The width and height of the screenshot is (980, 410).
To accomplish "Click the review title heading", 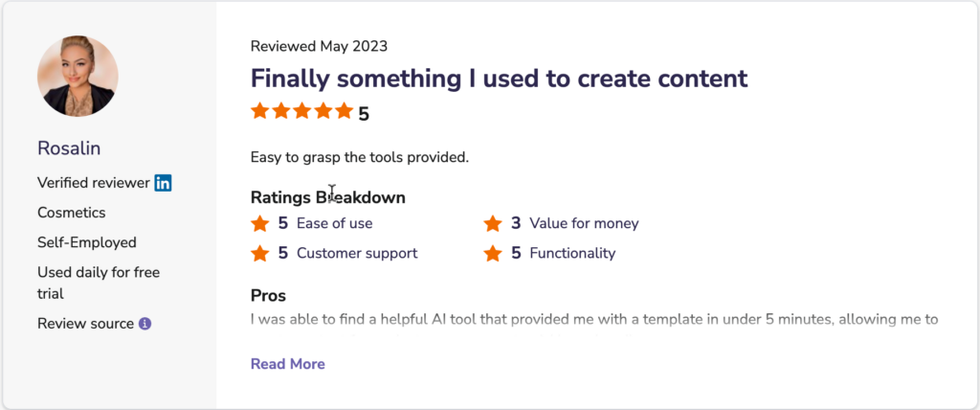I will pyautogui.click(x=499, y=79).
